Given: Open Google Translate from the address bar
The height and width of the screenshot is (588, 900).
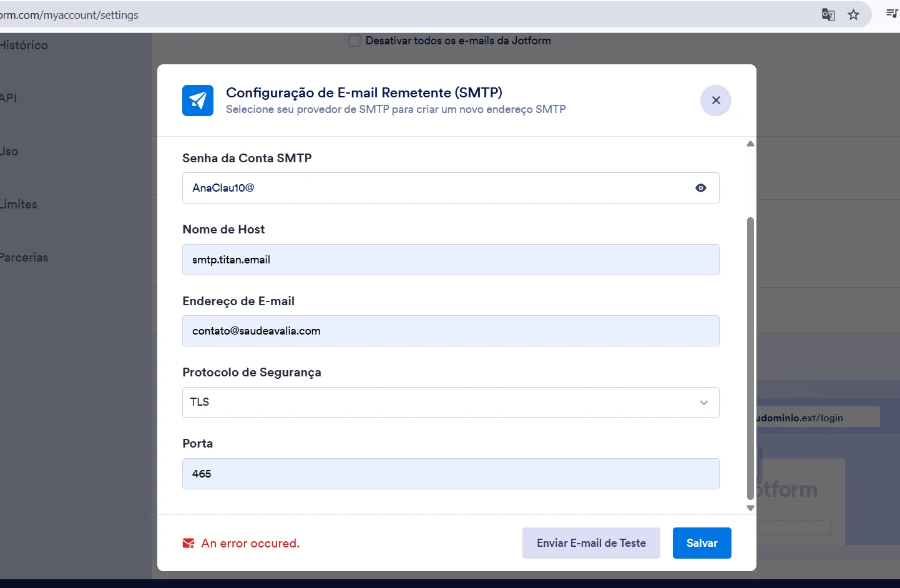Looking at the screenshot, I should [828, 14].
